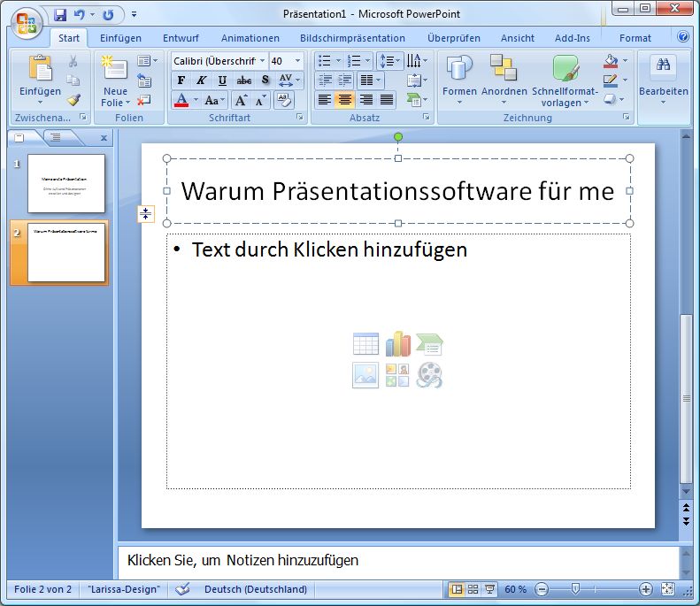Insert SmartArt graphic in placeholder
This screenshot has height=606, width=700.
(429, 344)
